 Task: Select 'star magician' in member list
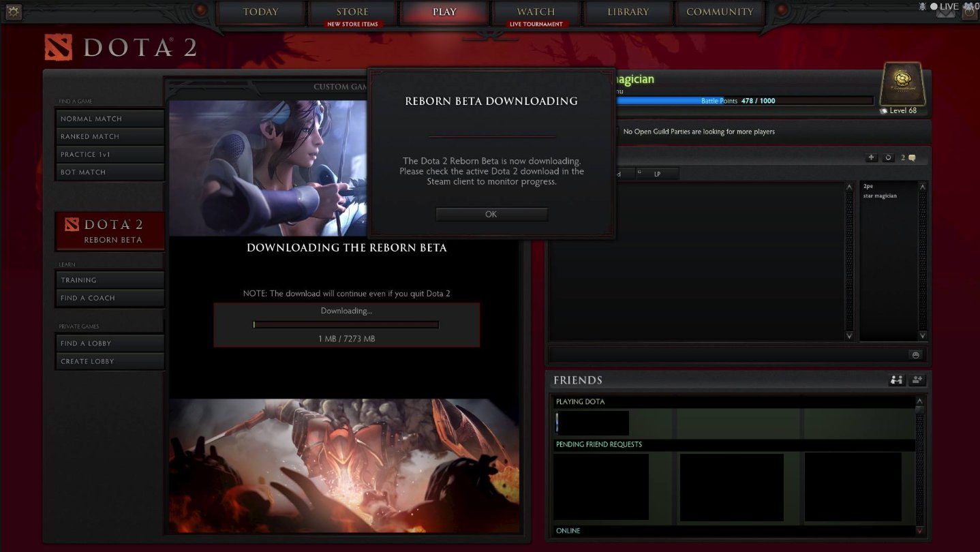(x=880, y=196)
